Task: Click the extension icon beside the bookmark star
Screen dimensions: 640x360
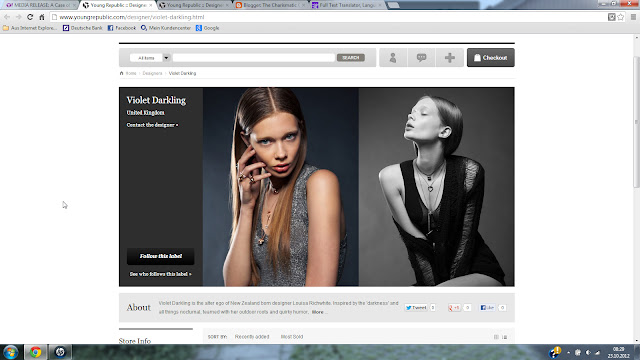Action: point(611,17)
